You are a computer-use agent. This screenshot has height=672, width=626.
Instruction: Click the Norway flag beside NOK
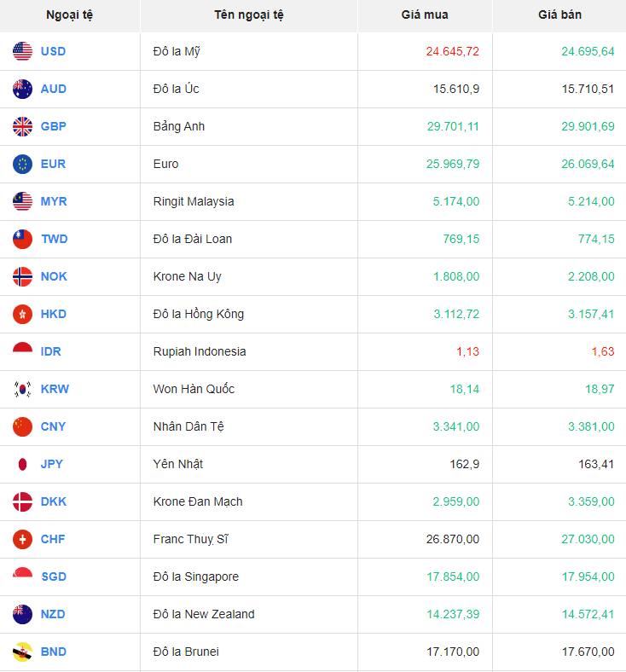point(23,276)
